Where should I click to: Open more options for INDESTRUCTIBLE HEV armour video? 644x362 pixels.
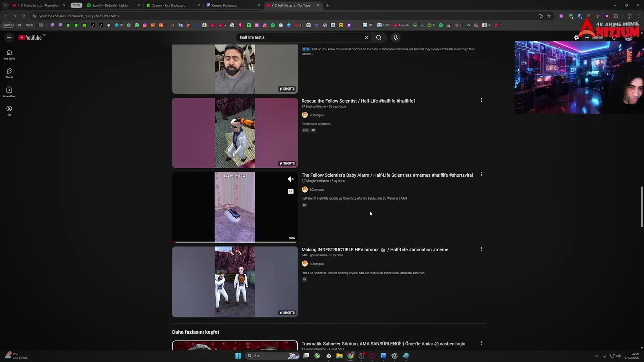(481, 249)
